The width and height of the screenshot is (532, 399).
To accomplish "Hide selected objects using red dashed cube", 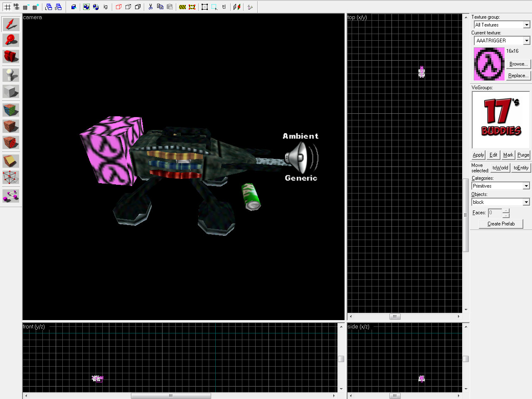I will click(118, 7).
